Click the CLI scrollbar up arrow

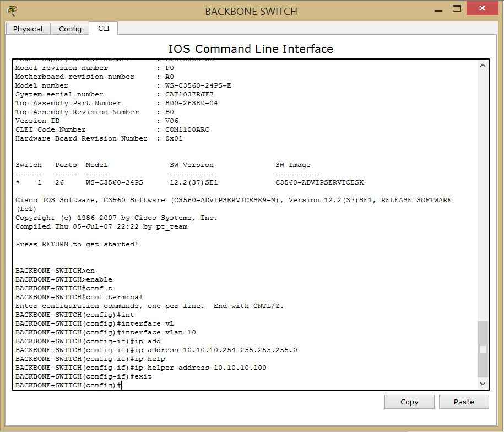[483, 66]
